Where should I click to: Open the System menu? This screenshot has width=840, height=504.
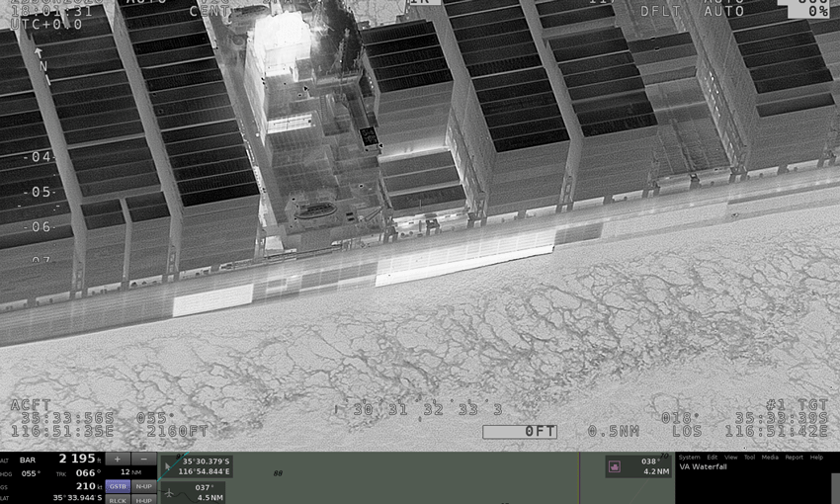tap(689, 458)
